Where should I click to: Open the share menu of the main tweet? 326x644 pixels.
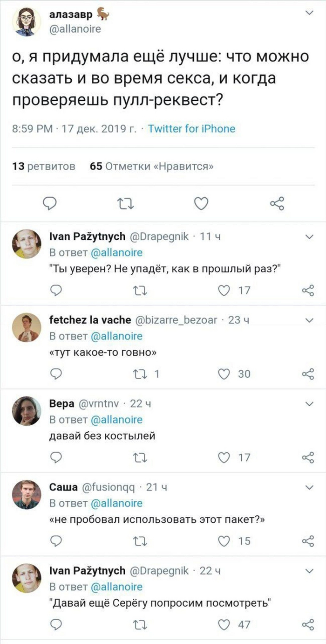[276, 203]
